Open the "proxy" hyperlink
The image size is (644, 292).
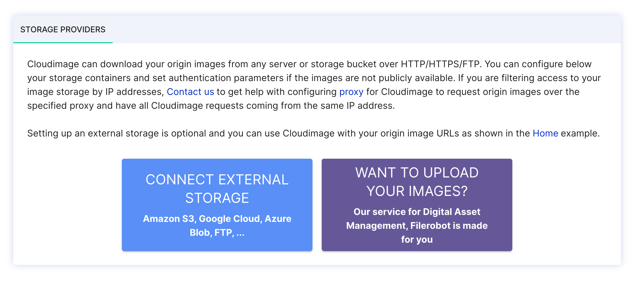coord(351,92)
